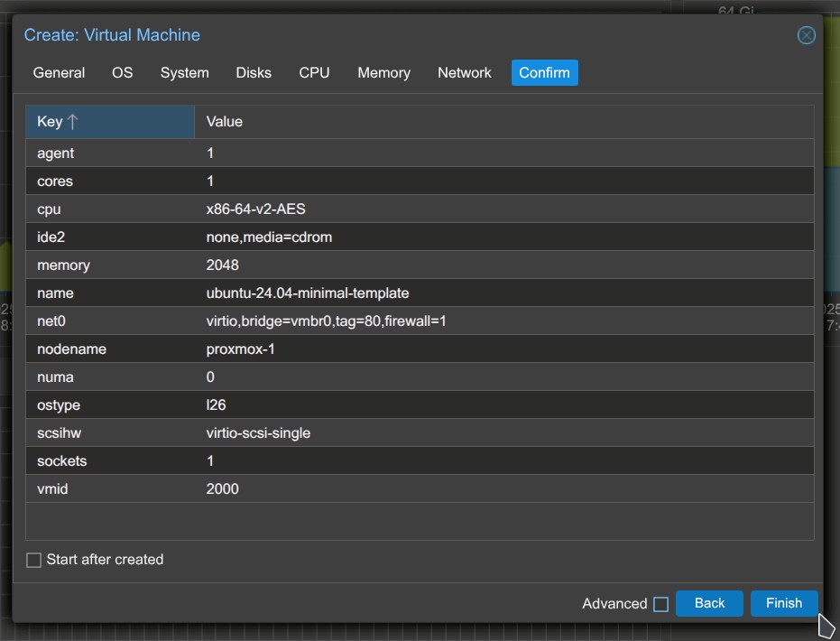This screenshot has height=641, width=840.
Task: Click the Create: Virtual Machine title
Action: [x=112, y=35]
